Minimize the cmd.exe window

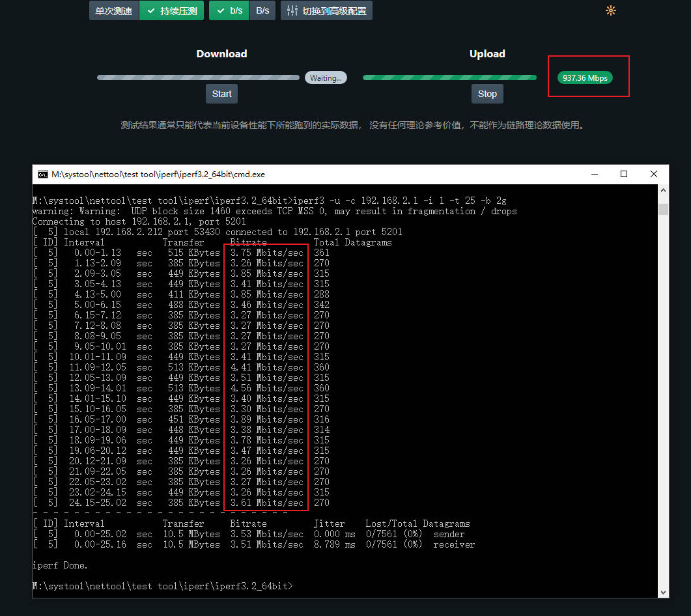click(x=595, y=174)
